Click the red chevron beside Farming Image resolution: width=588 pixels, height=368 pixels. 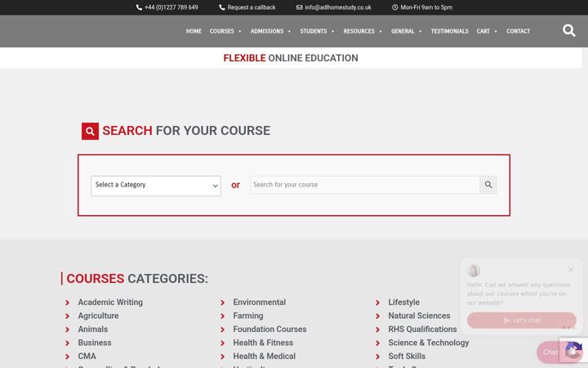pos(223,316)
